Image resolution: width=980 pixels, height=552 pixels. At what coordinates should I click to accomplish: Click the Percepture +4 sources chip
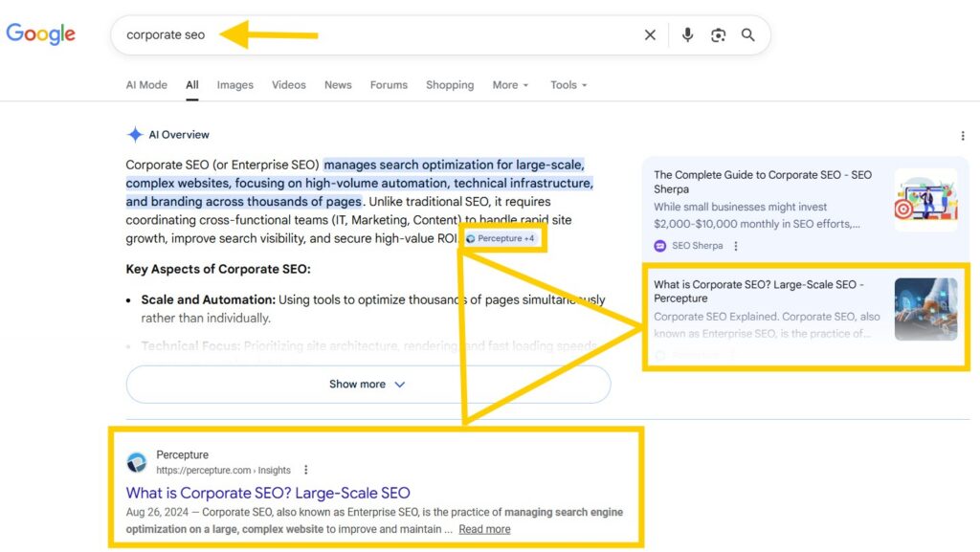(501, 238)
